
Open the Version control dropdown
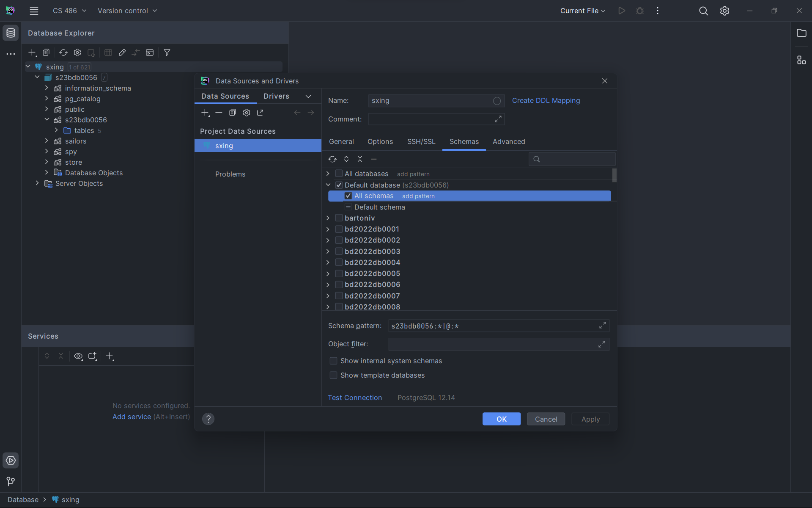click(127, 11)
